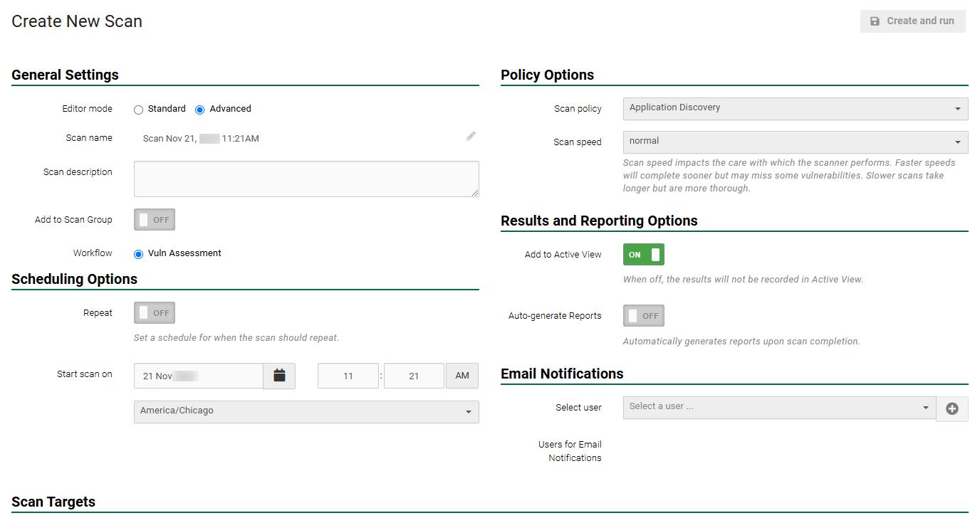
Task: Click the start scan date field
Action: click(198, 376)
